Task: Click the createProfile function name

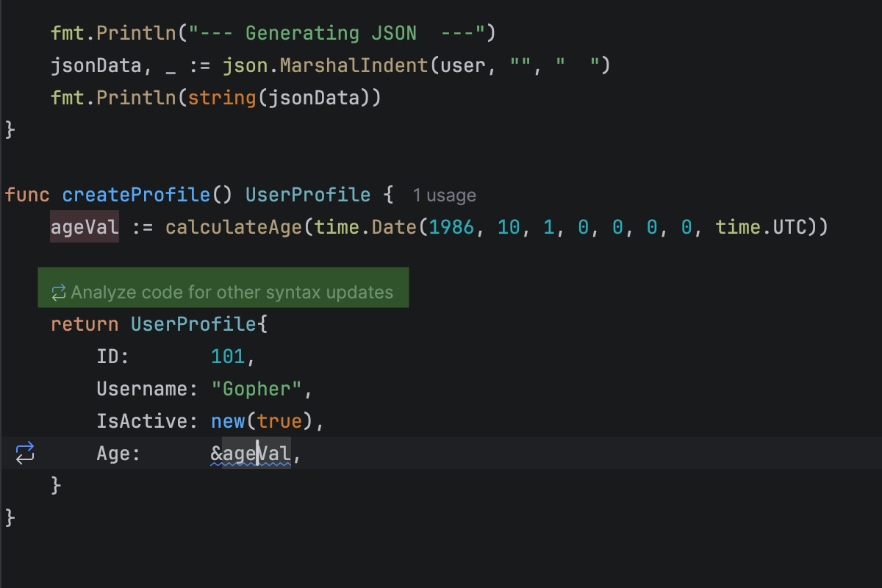Action: coord(136,195)
